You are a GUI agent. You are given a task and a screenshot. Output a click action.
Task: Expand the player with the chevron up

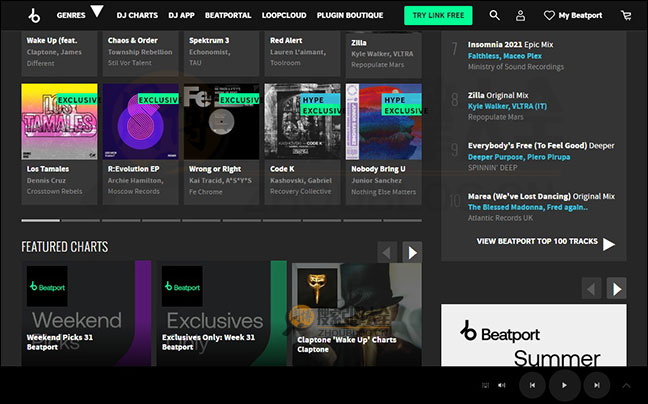tap(627, 385)
